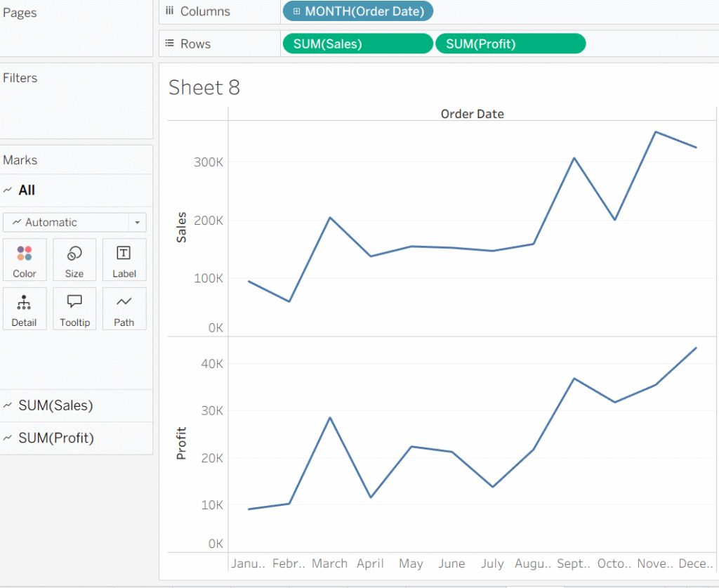719x588 pixels.
Task: Click the Sheet 8 title
Action: 204,87
